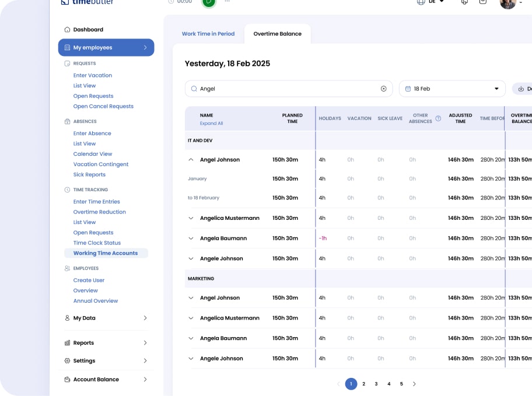This screenshot has width=532, height=396.
Task: Collapse the expanded Angel Johnson row
Action: click(x=191, y=160)
